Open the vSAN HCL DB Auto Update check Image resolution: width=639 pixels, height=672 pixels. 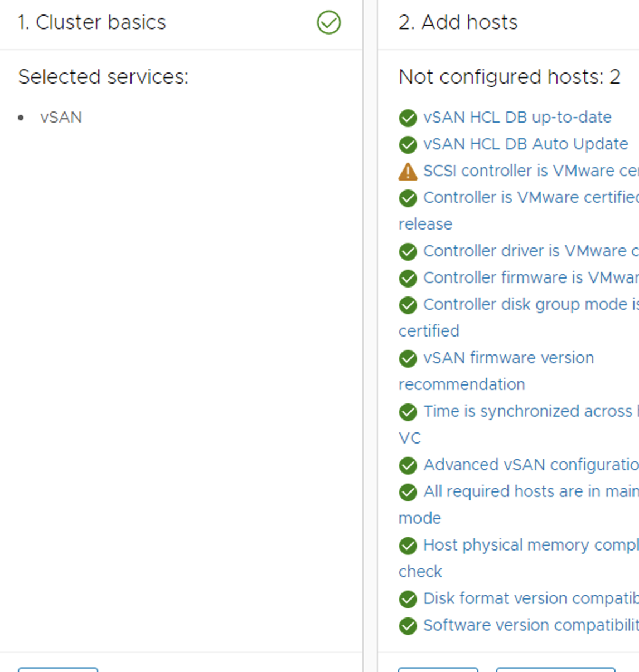[x=526, y=144]
